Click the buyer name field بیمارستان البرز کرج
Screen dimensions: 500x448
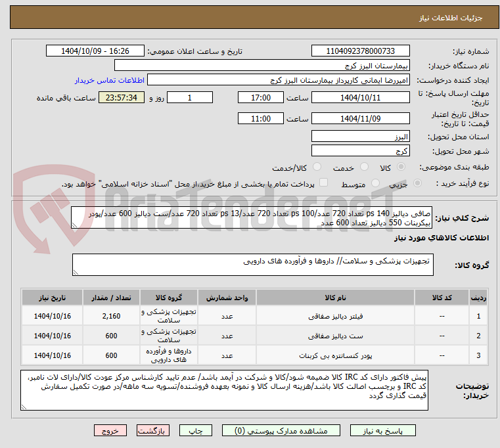point(261,66)
